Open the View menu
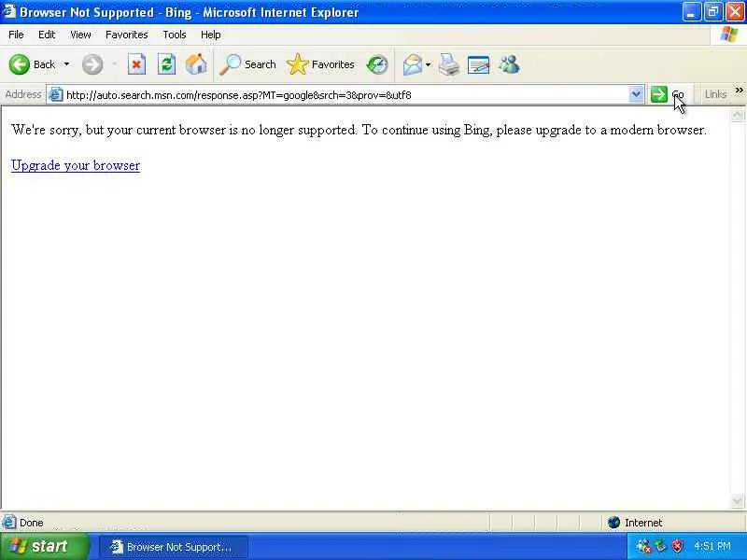 [x=80, y=35]
